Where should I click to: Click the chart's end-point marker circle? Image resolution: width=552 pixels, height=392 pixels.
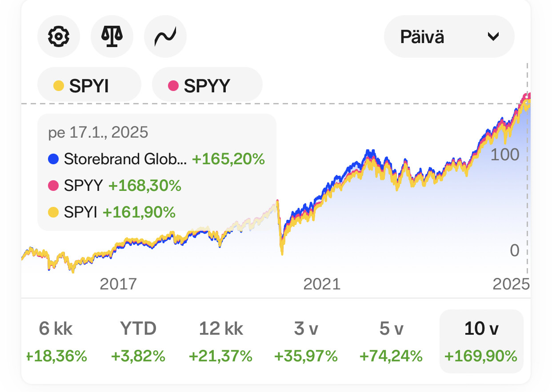tap(528, 97)
